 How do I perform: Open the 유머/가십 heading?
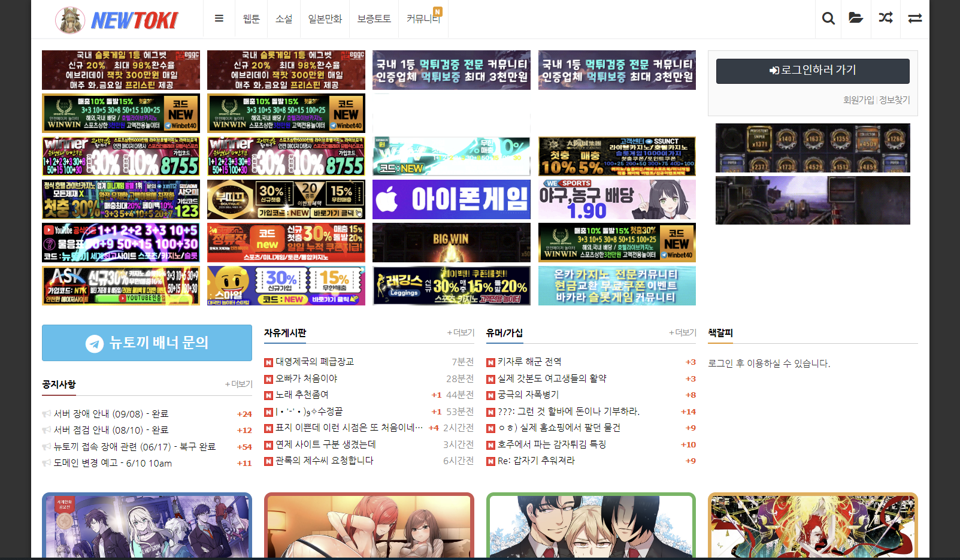(x=504, y=333)
